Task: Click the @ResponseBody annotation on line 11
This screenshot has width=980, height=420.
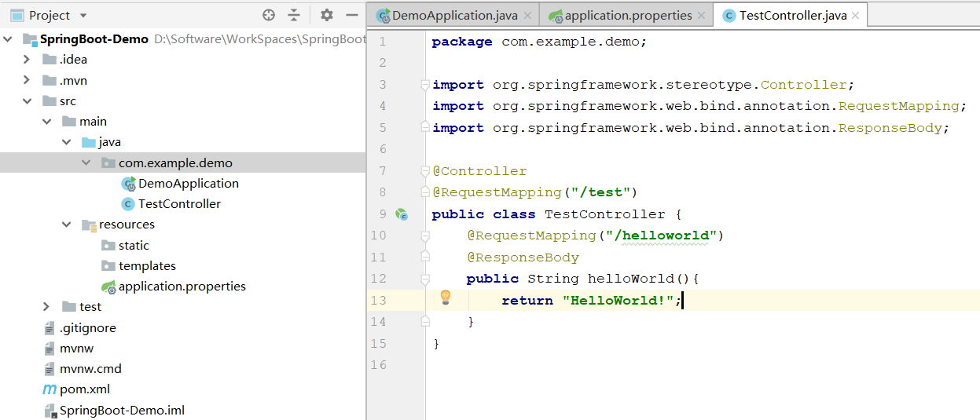Action: 523,257
